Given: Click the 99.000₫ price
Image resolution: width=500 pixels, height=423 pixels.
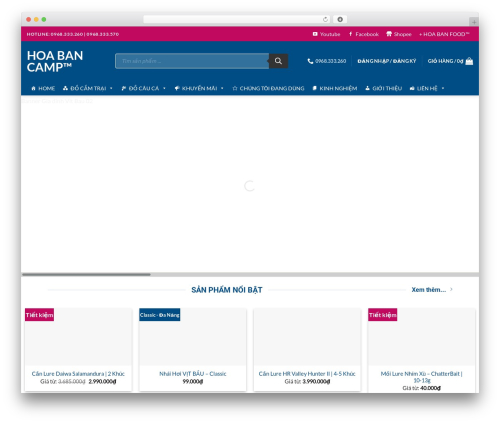Looking at the screenshot, I should 193,381.
